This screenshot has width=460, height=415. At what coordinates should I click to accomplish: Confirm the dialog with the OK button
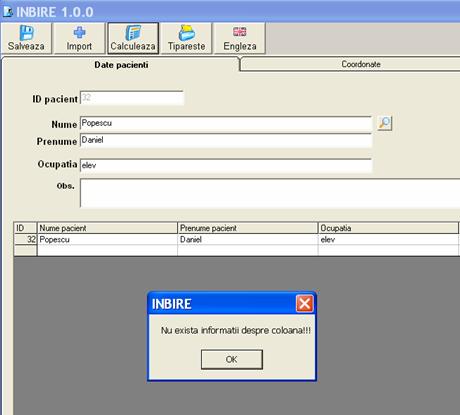point(232,359)
